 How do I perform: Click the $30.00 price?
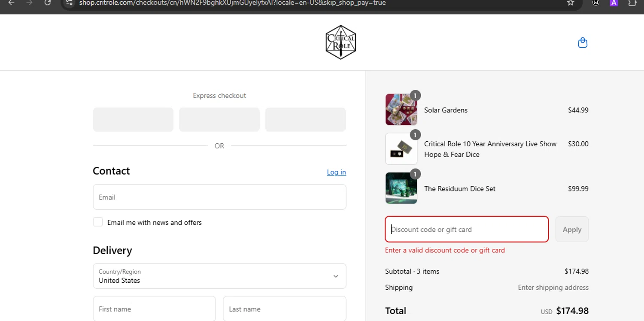coord(578,144)
